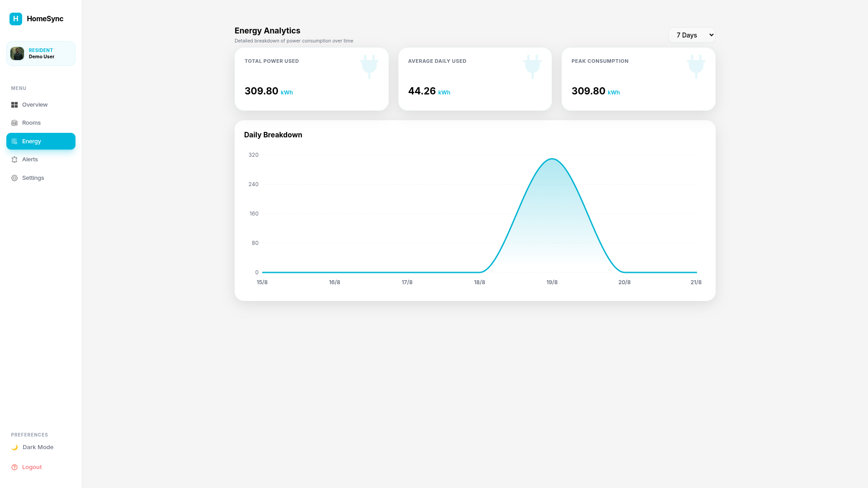Click the 20/8 axis label
The image size is (868, 488).
coord(624,282)
